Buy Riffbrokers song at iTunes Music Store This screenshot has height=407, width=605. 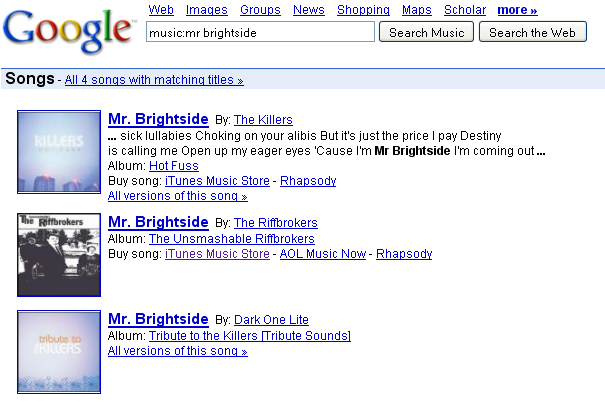point(217,254)
